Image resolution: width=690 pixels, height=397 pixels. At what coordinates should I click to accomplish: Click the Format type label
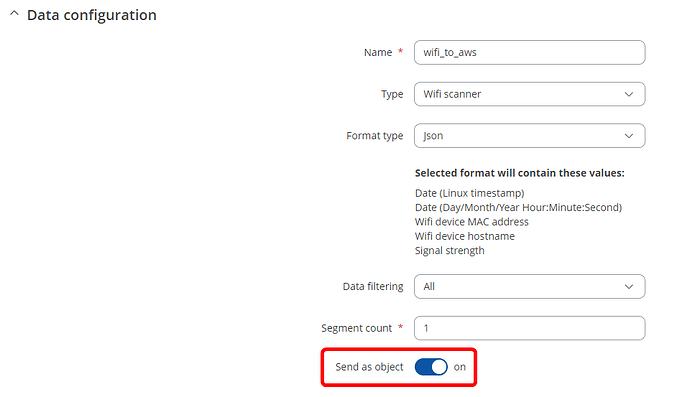coord(374,136)
